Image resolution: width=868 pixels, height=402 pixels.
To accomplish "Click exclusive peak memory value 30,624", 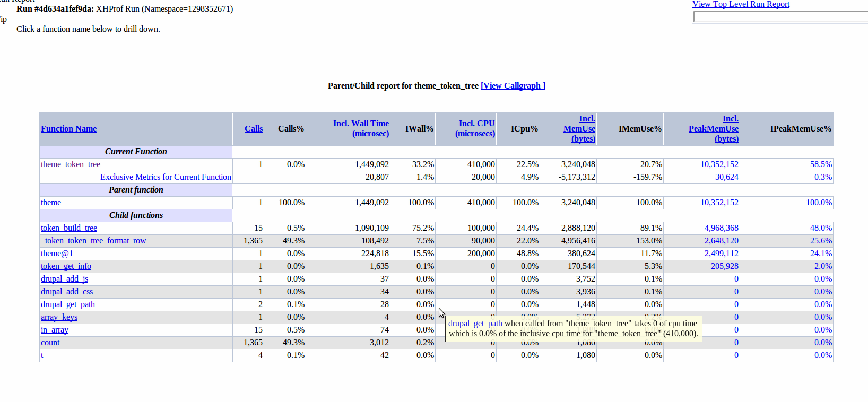I will [727, 177].
